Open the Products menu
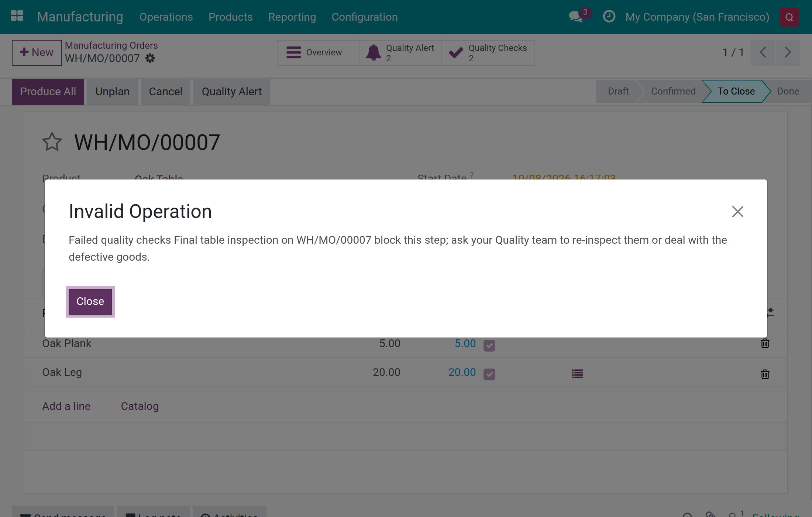 coord(231,17)
